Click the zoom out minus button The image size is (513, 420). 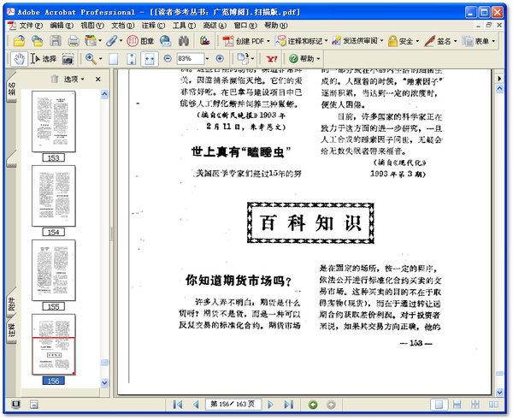(x=168, y=59)
